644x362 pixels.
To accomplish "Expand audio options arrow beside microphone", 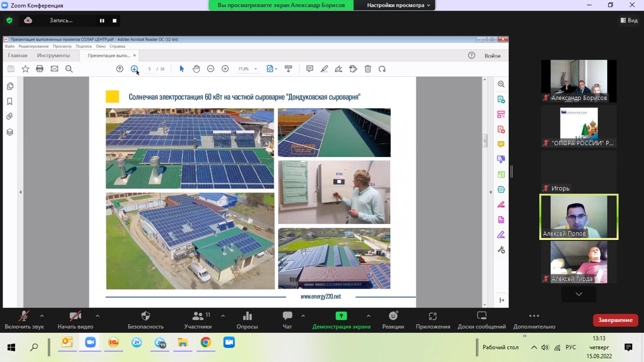I will [42, 316].
